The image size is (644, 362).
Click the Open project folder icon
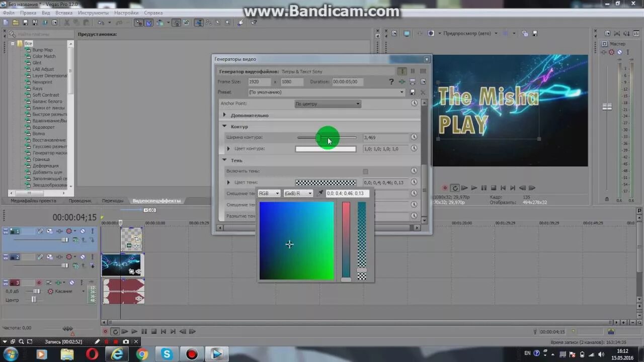point(15,22)
